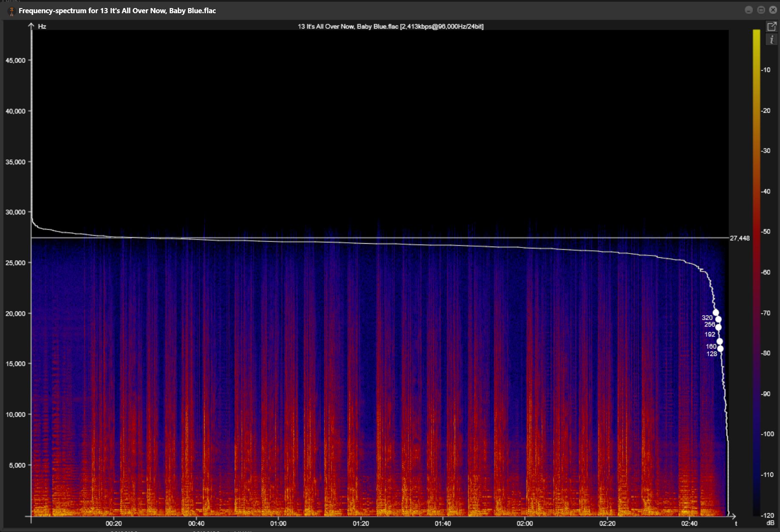Click the 27,448 cutoff frequency label
The height and width of the screenshot is (532, 780).
(740, 238)
